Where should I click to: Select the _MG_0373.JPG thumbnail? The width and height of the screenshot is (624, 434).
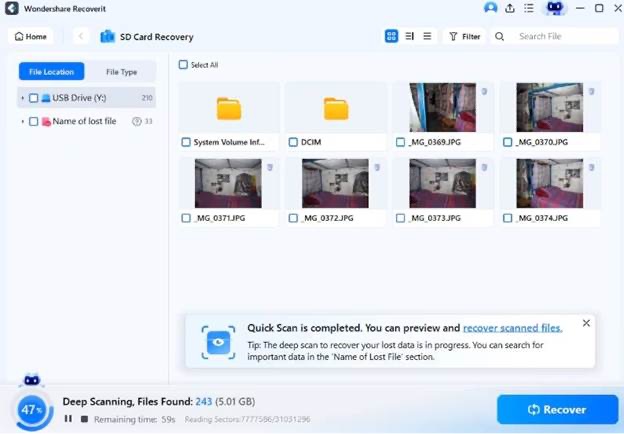pyautogui.click(x=443, y=183)
